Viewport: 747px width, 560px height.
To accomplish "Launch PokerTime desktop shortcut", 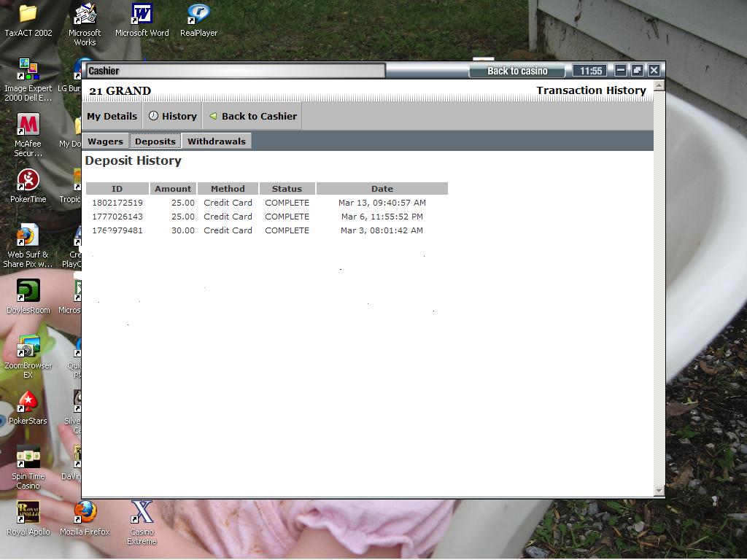I will click(x=28, y=186).
